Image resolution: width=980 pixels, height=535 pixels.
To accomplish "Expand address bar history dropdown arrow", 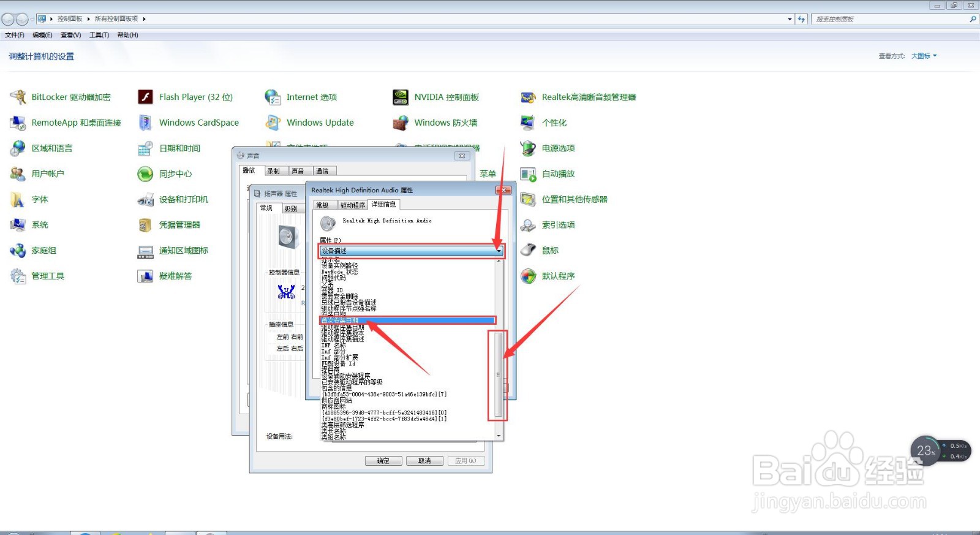I will 790,19.
